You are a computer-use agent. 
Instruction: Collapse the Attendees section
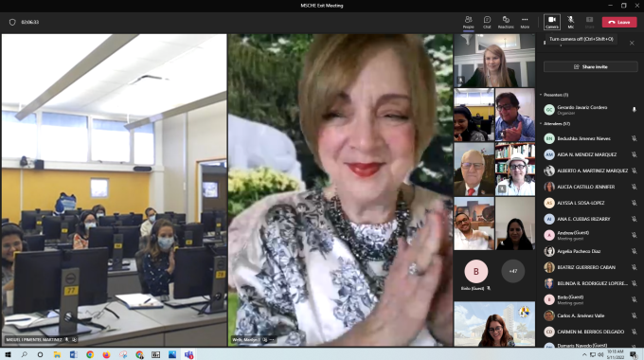[x=541, y=124]
